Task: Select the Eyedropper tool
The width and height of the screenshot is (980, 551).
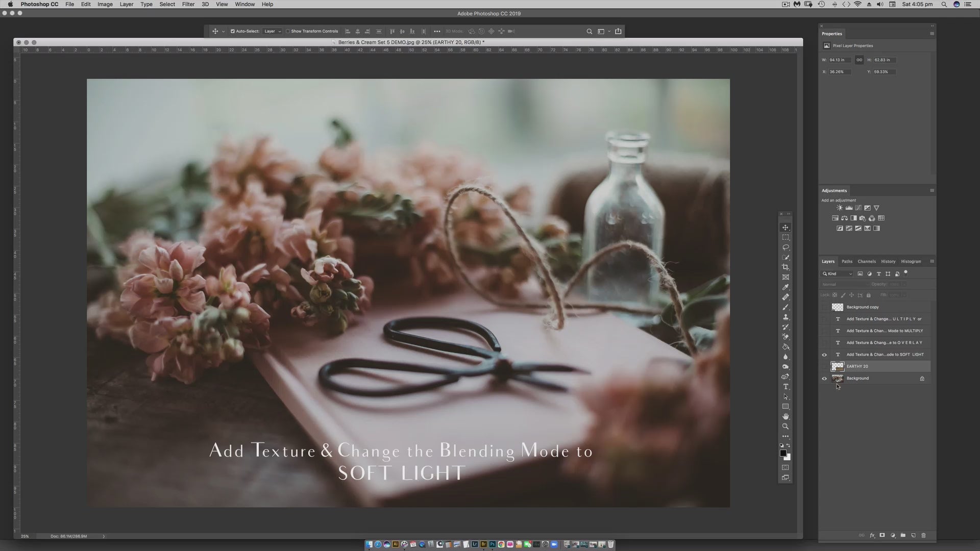Action: (x=786, y=287)
